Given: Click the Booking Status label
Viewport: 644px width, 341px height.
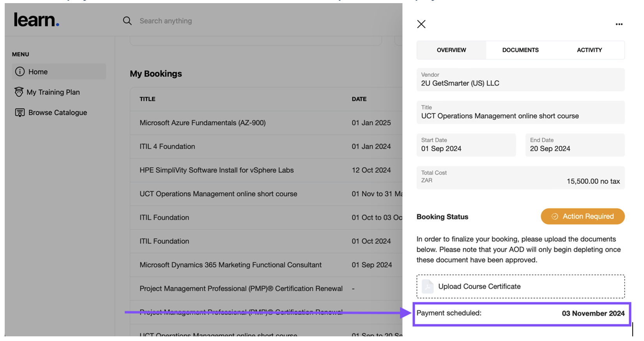Looking at the screenshot, I should (442, 217).
